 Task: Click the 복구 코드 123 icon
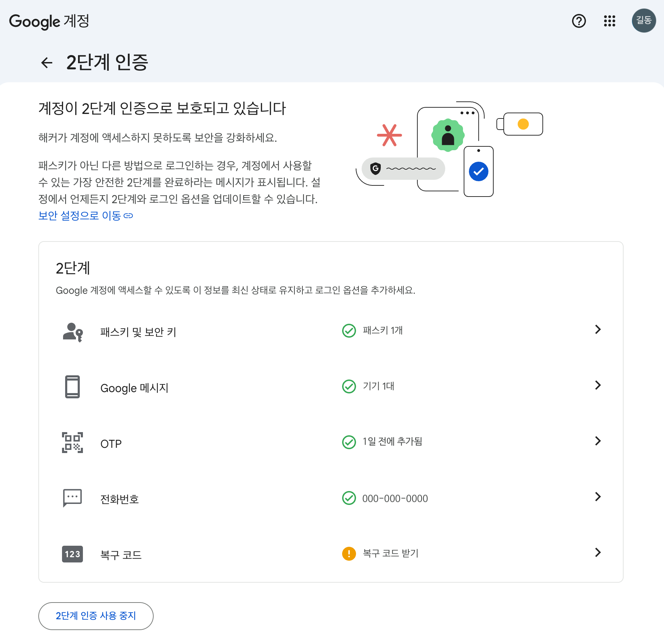[x=72, y=554]
